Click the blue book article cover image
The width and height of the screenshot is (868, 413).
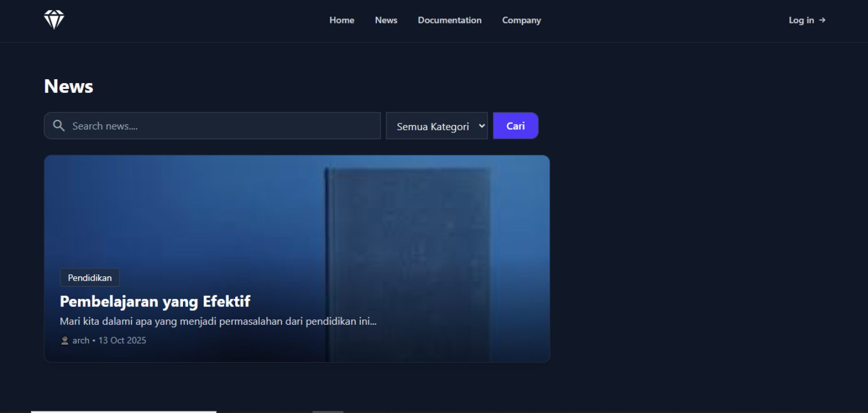coord(407,218)
